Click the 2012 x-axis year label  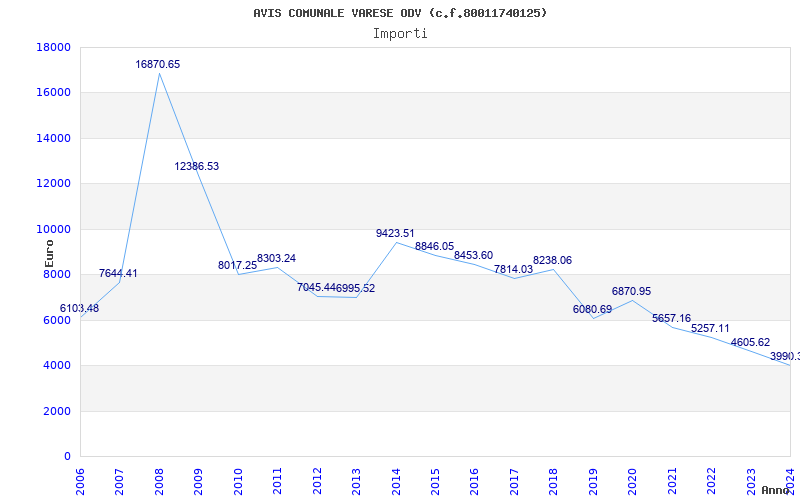coord(317,481)
